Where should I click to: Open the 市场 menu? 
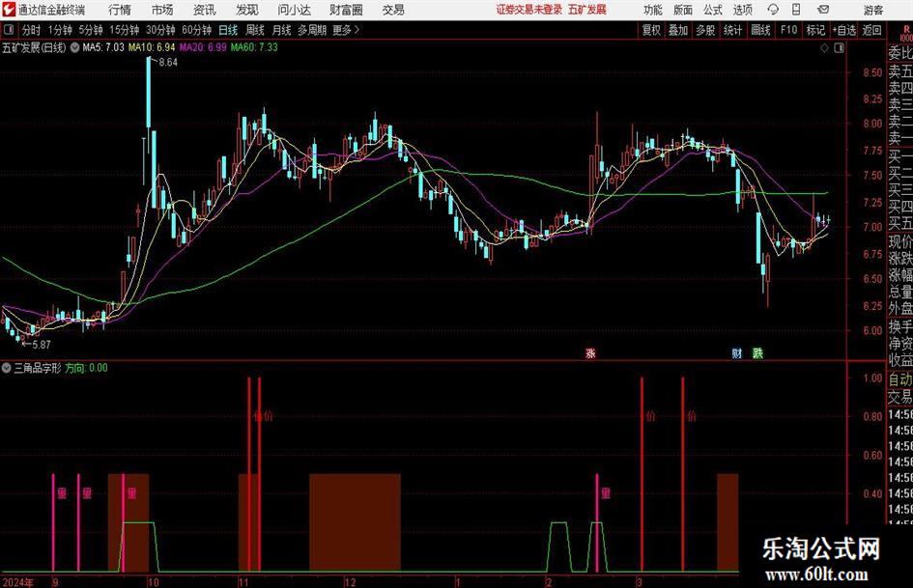(x=162, y=10)
